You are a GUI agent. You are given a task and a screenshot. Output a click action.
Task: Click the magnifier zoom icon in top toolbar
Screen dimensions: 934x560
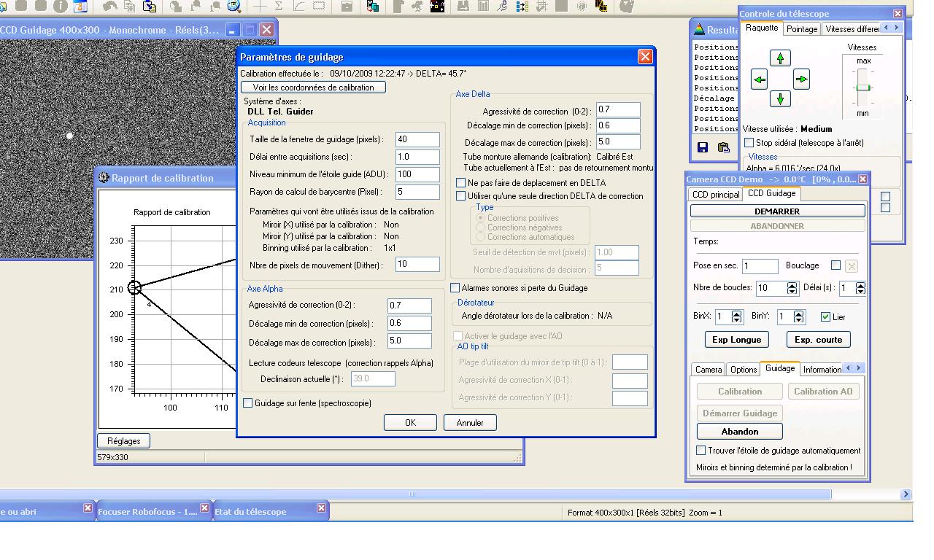point(234,7)
